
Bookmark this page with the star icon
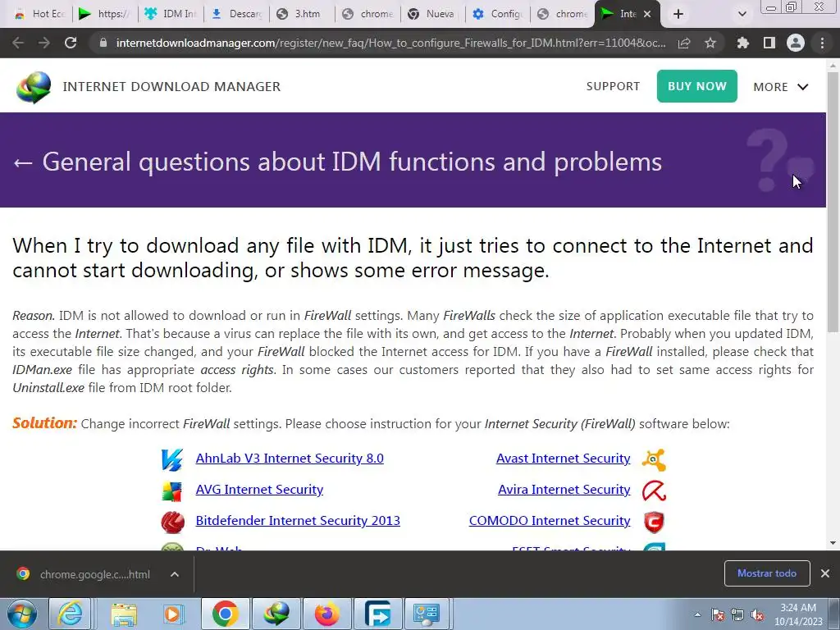click(710, 43)
